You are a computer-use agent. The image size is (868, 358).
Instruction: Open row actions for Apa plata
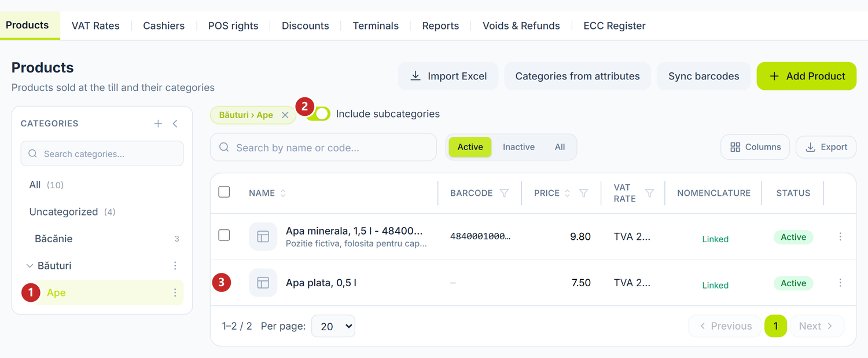840,283
